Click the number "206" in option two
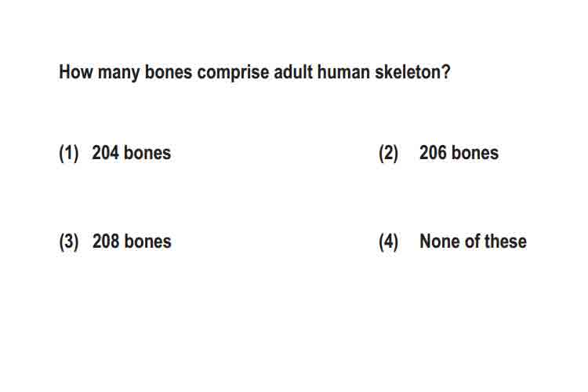Image resolution: width=588 pixels, height=392 pixels. point(433,153)
